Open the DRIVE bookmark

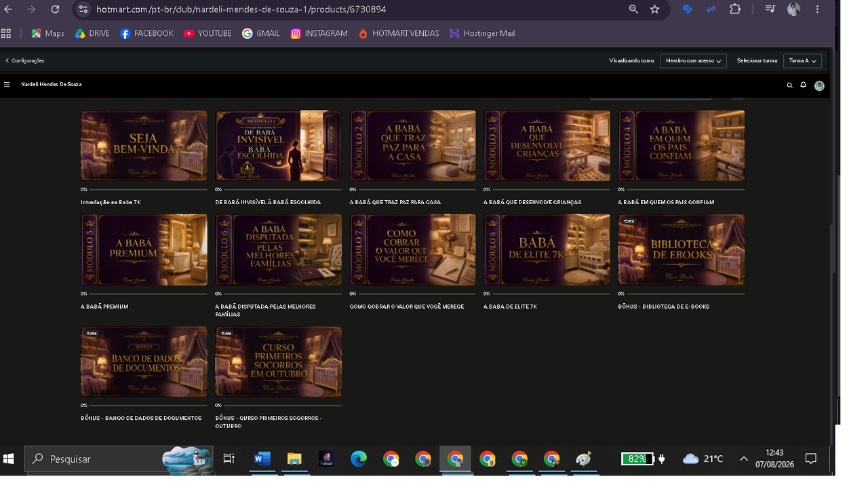coord(92,33)
